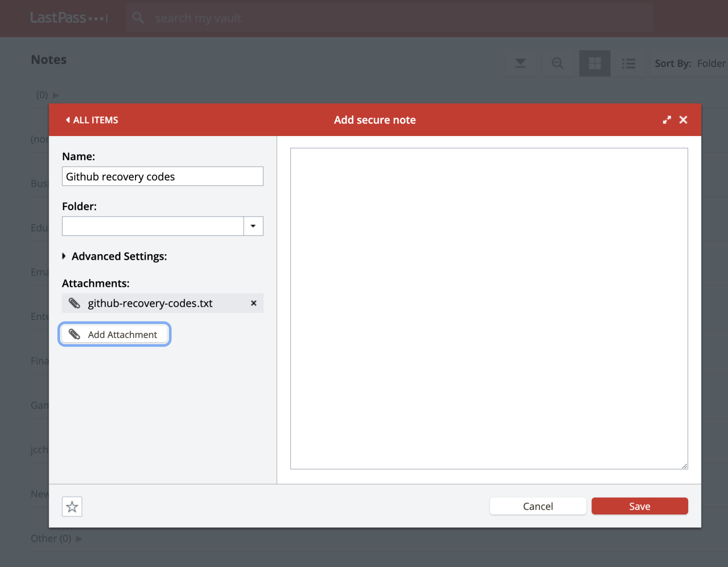The width and height of the screenshot is (728, 567).
Task: Go back to ALL ITEMS
Action: (x=91, y=119)
